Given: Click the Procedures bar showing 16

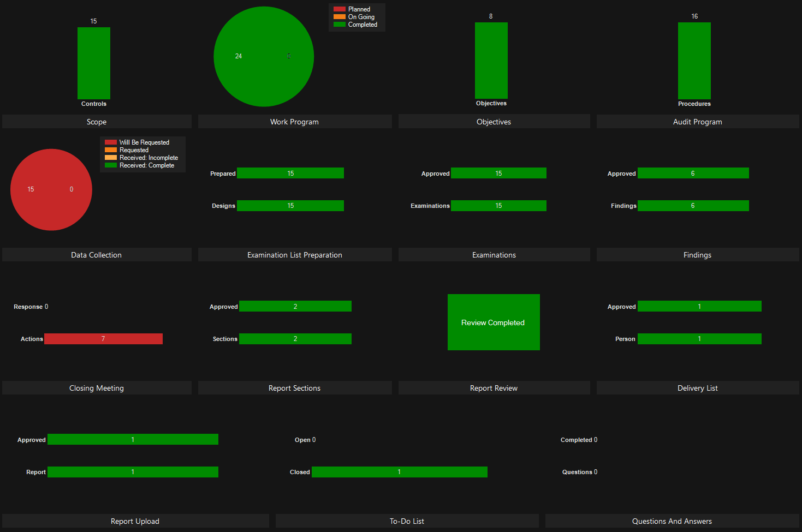Looking at the screenshot, I should (x=694, y=61).
